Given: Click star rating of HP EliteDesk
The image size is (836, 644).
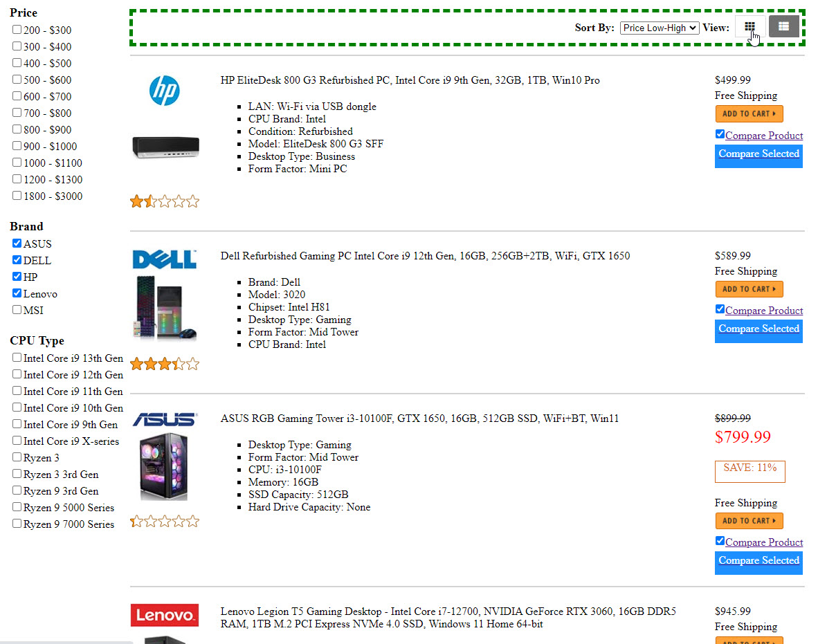Looking at the screenshot, I should tap(165, 202).
